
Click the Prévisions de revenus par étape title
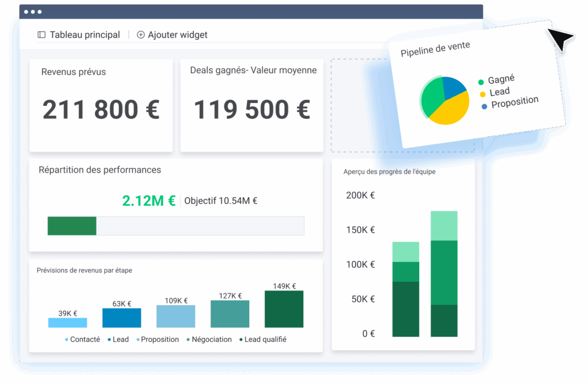pos(84,270)
